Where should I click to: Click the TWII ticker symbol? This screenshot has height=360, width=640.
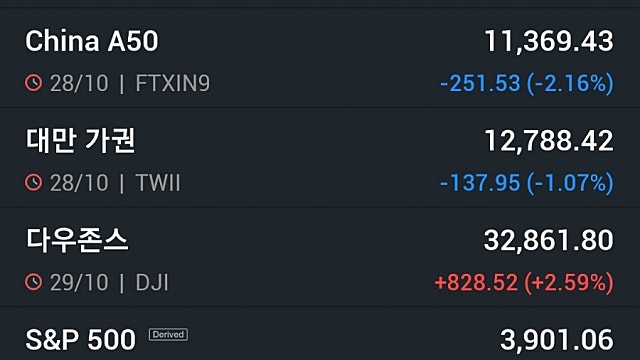158,183
